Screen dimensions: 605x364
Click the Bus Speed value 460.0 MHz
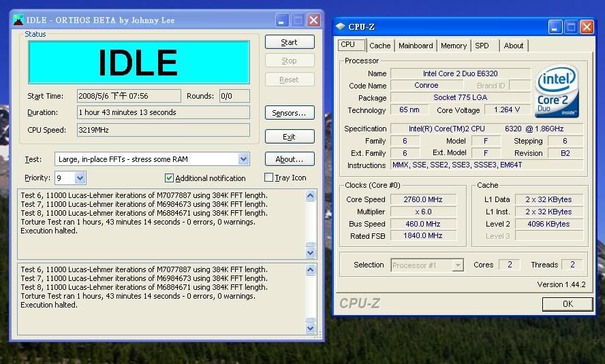pyautogui.click(x=423, y=224)
